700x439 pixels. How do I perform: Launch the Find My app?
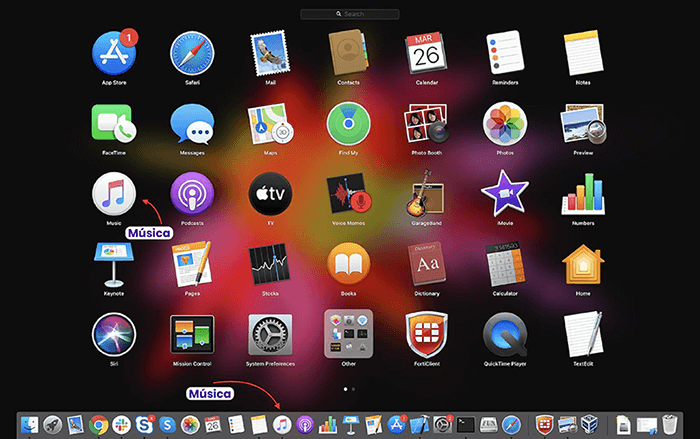coord(349,124)
